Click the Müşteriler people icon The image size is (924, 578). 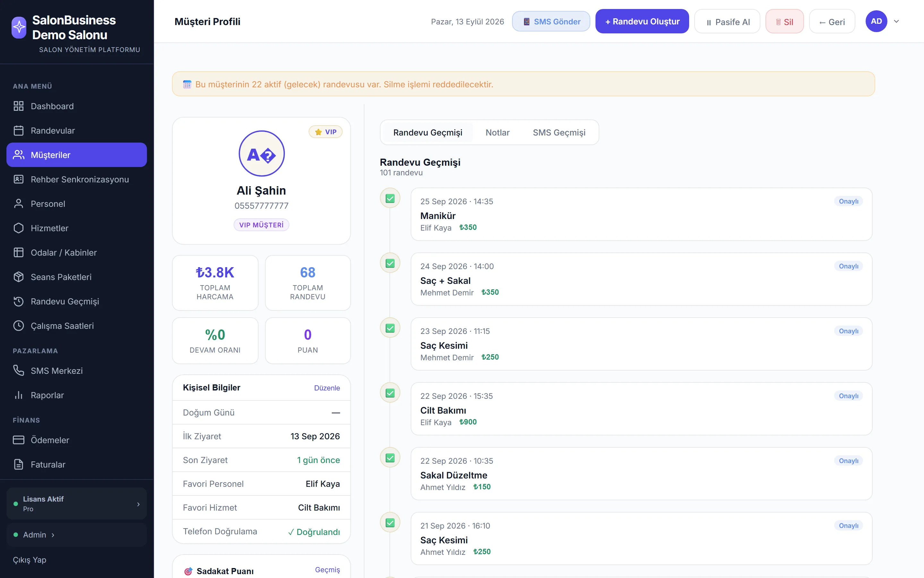coord(18,155)
